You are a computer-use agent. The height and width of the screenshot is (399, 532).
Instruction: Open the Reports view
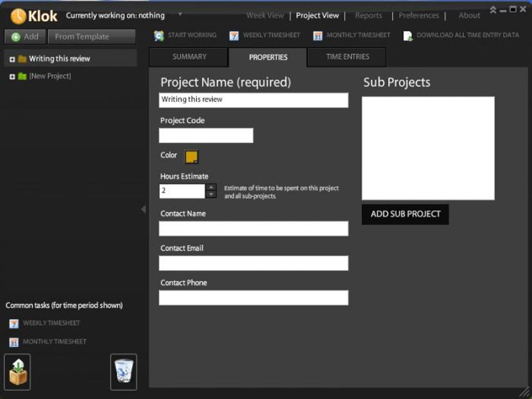click(x=368, y=15)
